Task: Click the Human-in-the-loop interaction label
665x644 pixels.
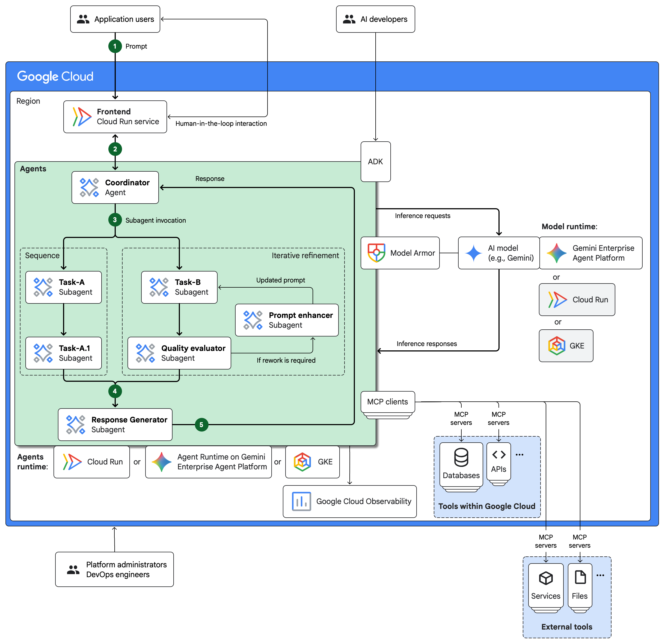Action: (221, 123)
